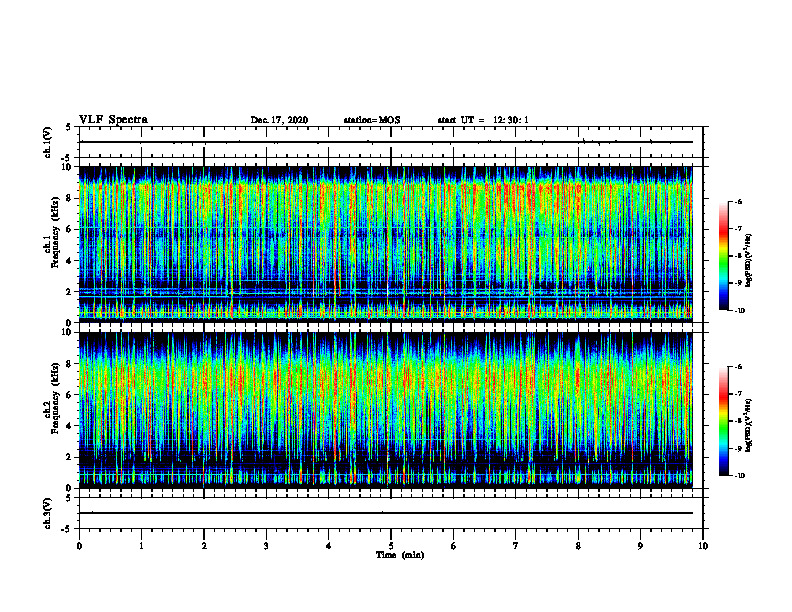Click the "-10" label on ch.2 colorbar
This screenshot has width=792, height=612.
(x=739, y=476)
